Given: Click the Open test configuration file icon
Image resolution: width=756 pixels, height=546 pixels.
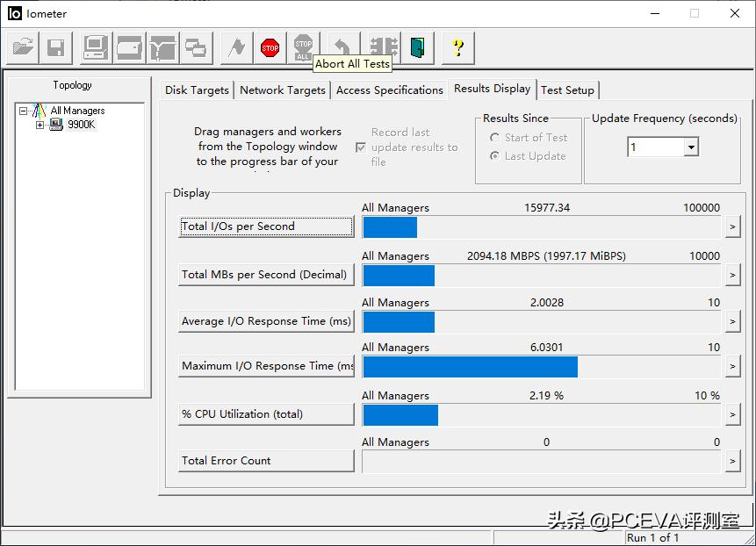Looking at the screenshot, I should (x=23, y=47).
